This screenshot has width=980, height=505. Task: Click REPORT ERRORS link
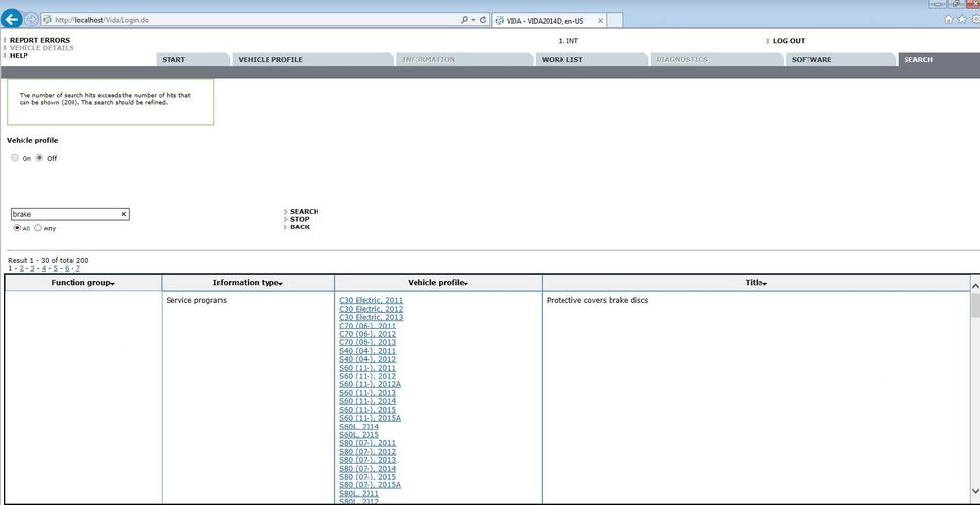pyautogui.click(x=39, y=40)
